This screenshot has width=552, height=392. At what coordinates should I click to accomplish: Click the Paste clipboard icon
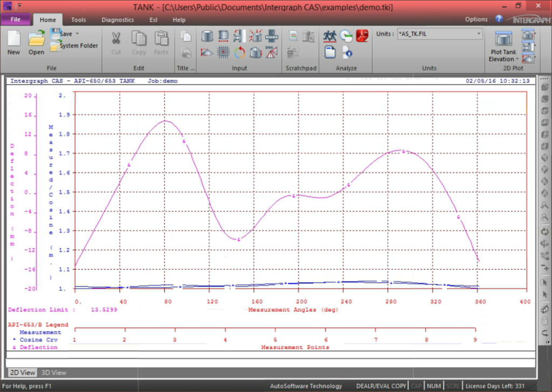[x=161, y=38]
